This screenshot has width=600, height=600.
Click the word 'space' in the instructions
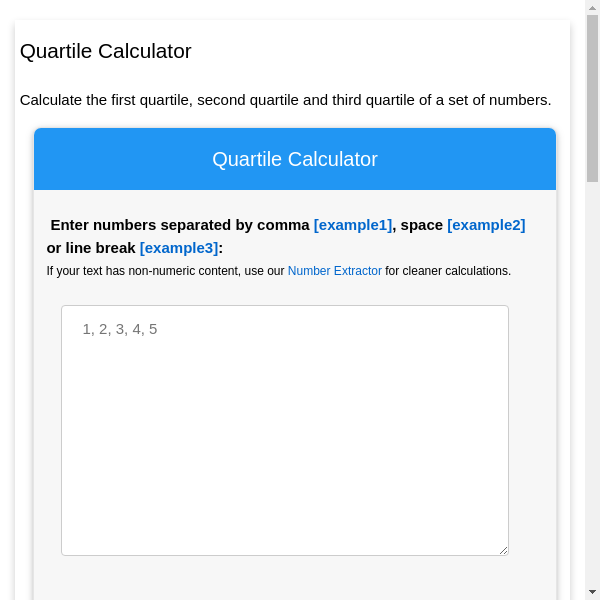[421, 225]
